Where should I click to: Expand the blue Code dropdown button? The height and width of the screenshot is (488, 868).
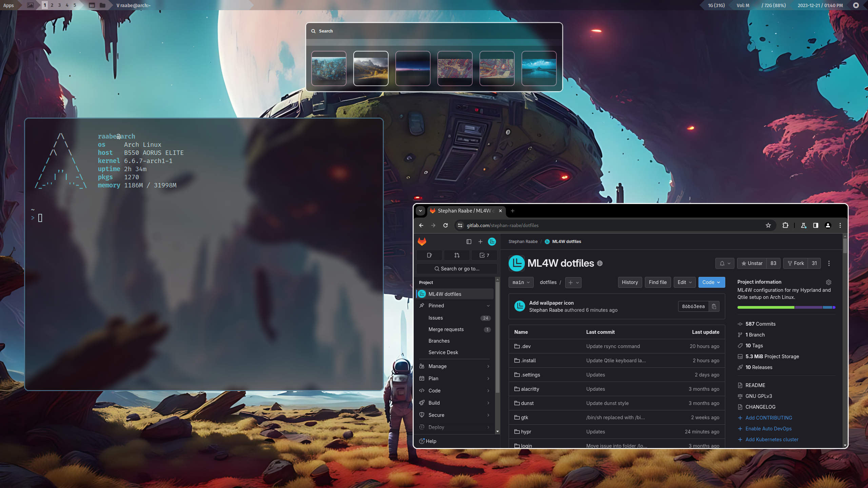click(711, 282)
